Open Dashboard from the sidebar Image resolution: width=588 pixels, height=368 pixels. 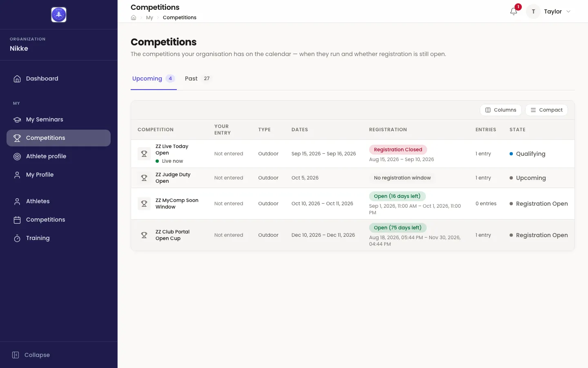(58, 79)
